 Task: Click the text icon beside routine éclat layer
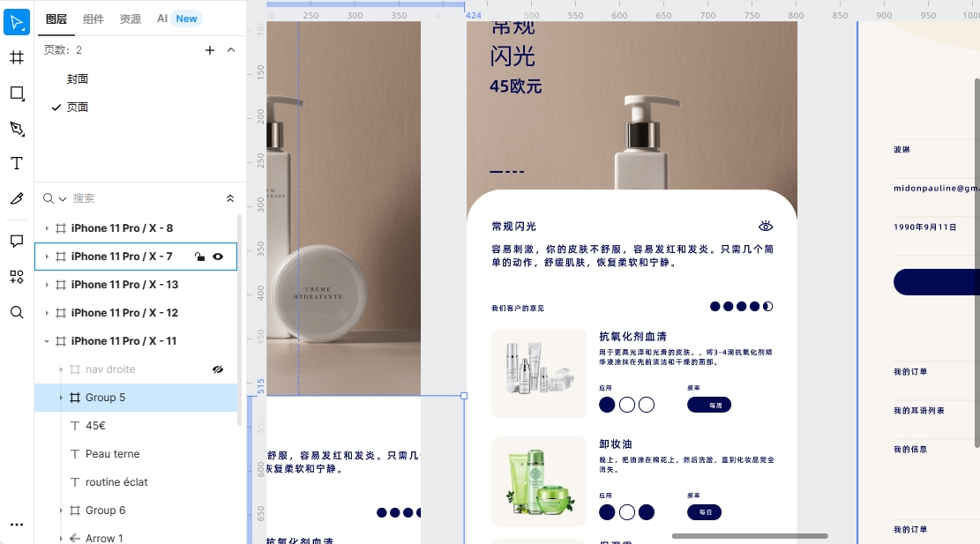pos(75,482)
